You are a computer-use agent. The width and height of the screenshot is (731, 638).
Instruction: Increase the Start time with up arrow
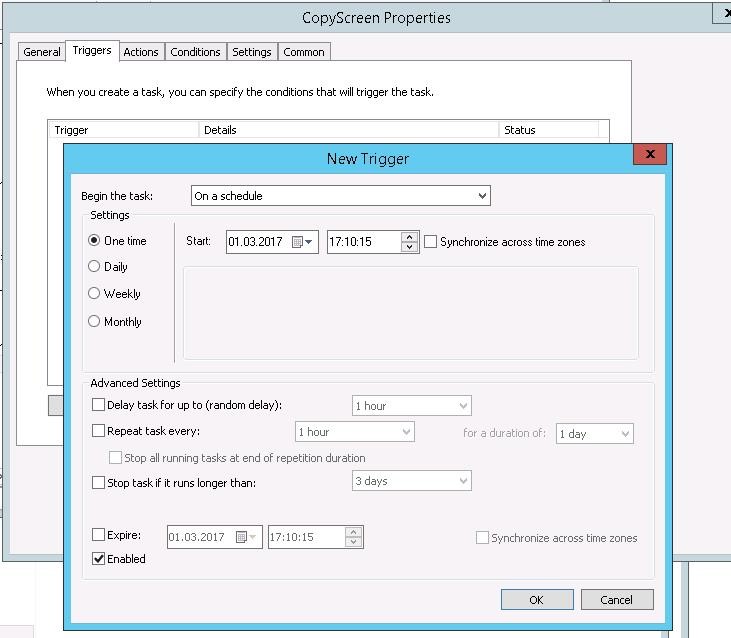pyautogui.click(x=409, y=237)
